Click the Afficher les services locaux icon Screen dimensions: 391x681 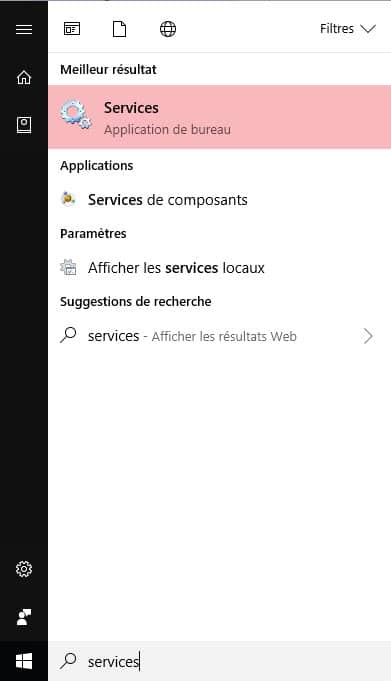pyautogui.click(x=68, y=267)
